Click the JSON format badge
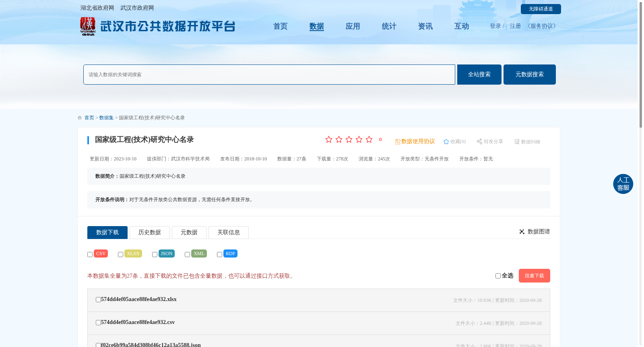Image resolution: width=644 pixels, height=347 pixels. coord(167,253)
